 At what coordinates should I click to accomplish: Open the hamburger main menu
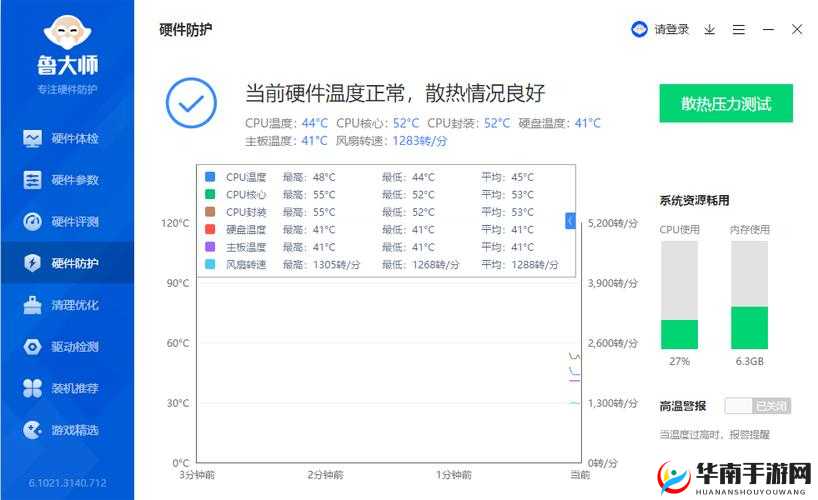(739, 30)
